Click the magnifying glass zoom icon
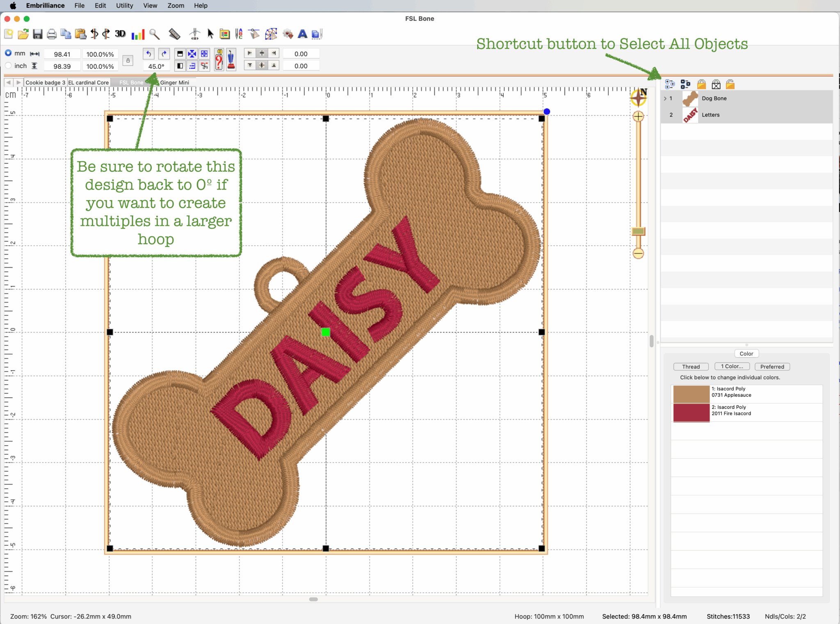The width and height of the screenshot is (840, 624). [x=155, y=34]
